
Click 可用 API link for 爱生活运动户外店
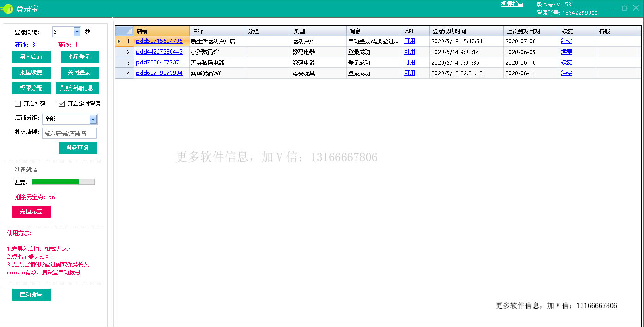[x=410, y=41]
